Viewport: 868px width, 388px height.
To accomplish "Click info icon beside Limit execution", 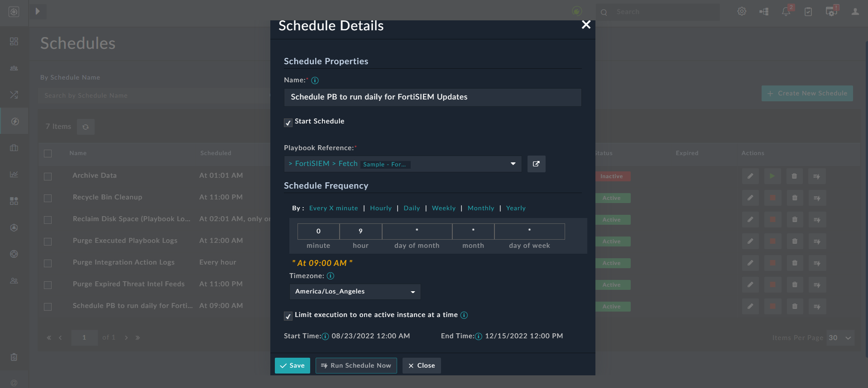I will tap(464, 315).
